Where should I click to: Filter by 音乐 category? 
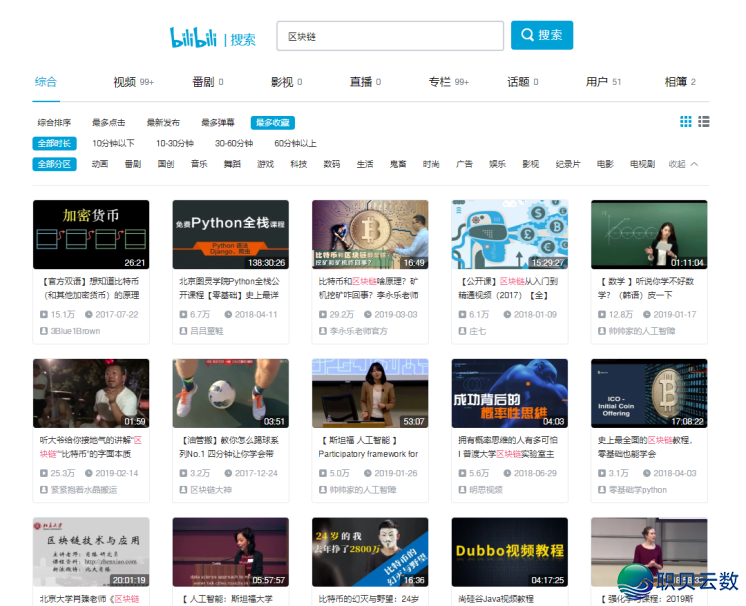click(x=199, y=164)
